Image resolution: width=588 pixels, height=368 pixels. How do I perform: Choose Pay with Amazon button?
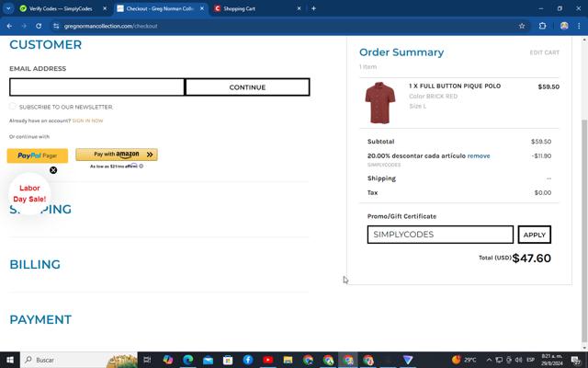[117, 155]
